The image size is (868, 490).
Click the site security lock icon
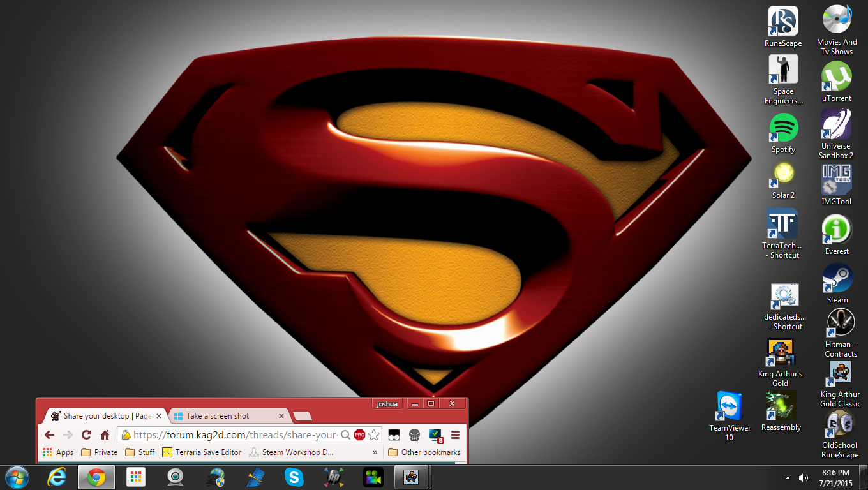[126, 435]
